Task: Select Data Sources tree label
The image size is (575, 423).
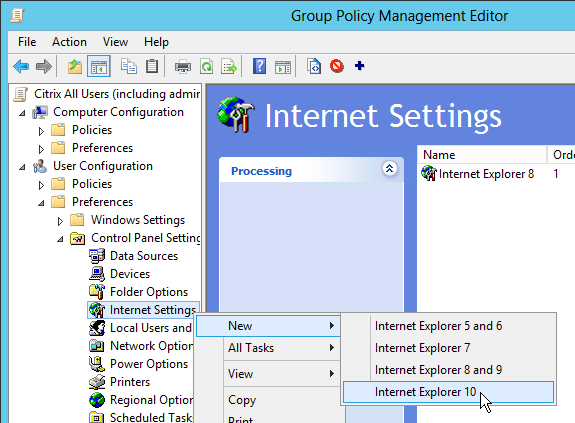Action: (x=144, y=256)
